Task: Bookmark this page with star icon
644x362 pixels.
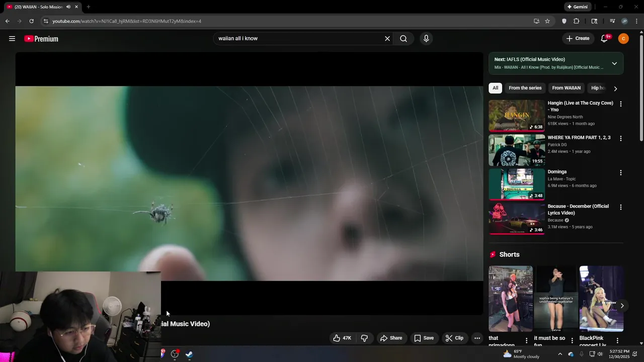Action: [547, 21]
